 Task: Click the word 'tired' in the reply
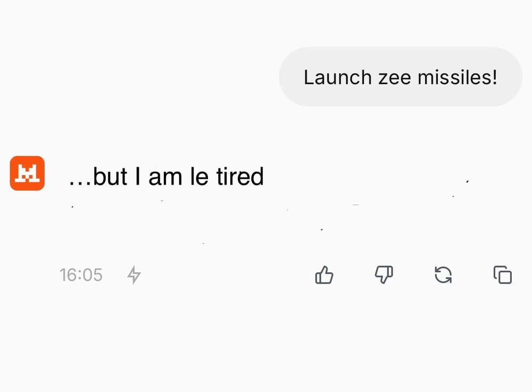(x=240, y=177)
